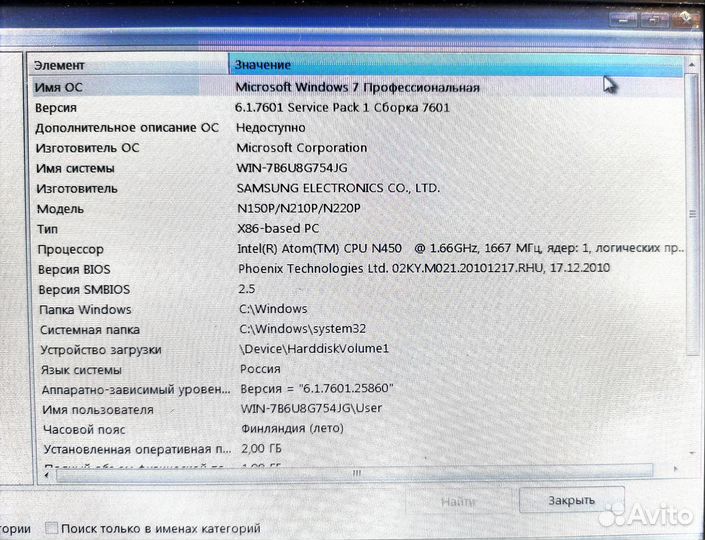Select the Версия SMBIOS row label
Screen dimensions: 705x540
[x=84, y=290]
